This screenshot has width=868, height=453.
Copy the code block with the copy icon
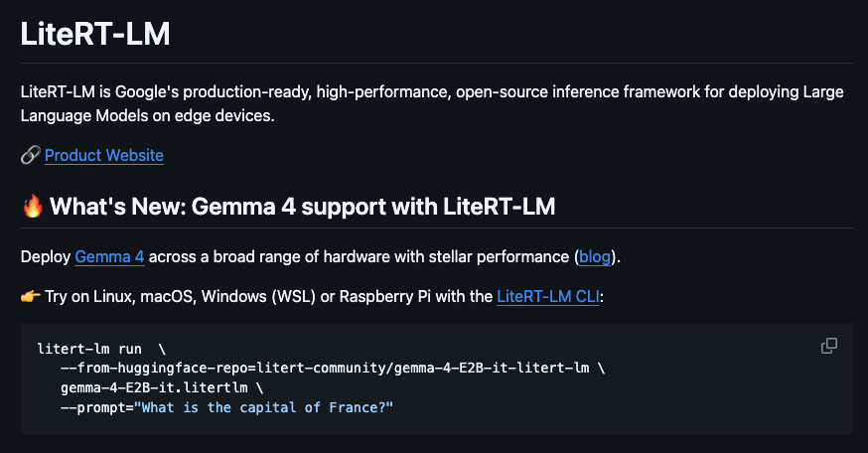point(828,346)
